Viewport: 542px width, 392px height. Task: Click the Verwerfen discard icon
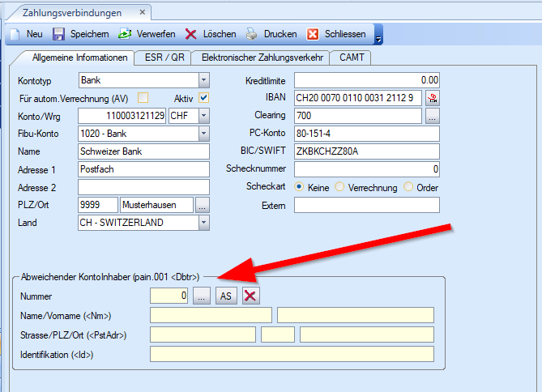125,34
